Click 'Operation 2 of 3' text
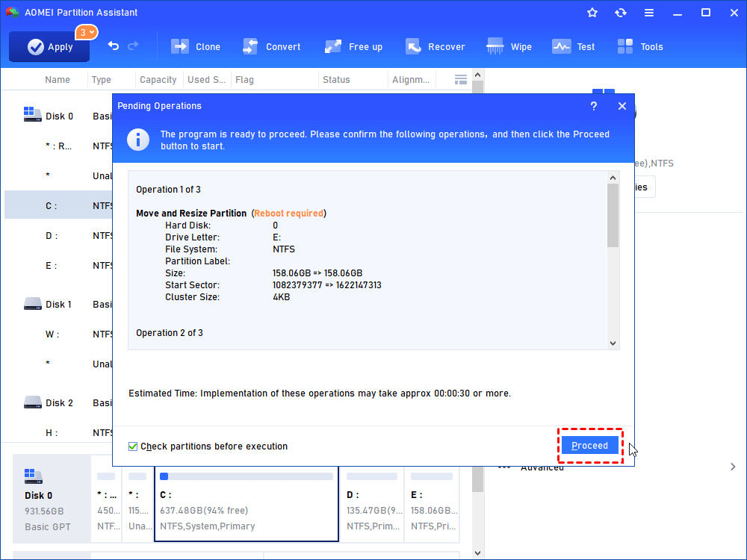 [x=170, y=333]
